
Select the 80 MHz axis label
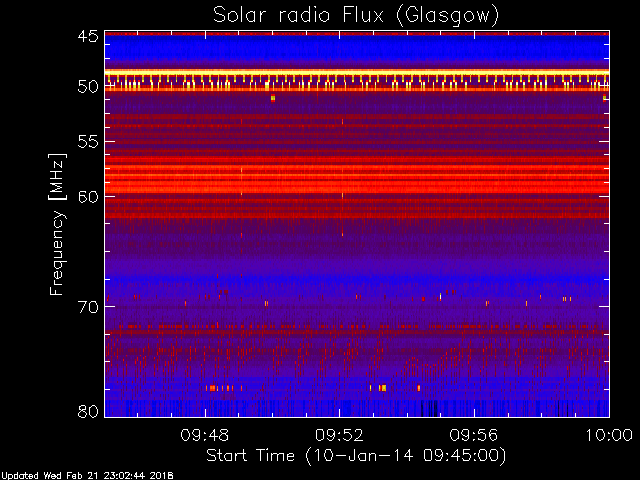point(88,411)
